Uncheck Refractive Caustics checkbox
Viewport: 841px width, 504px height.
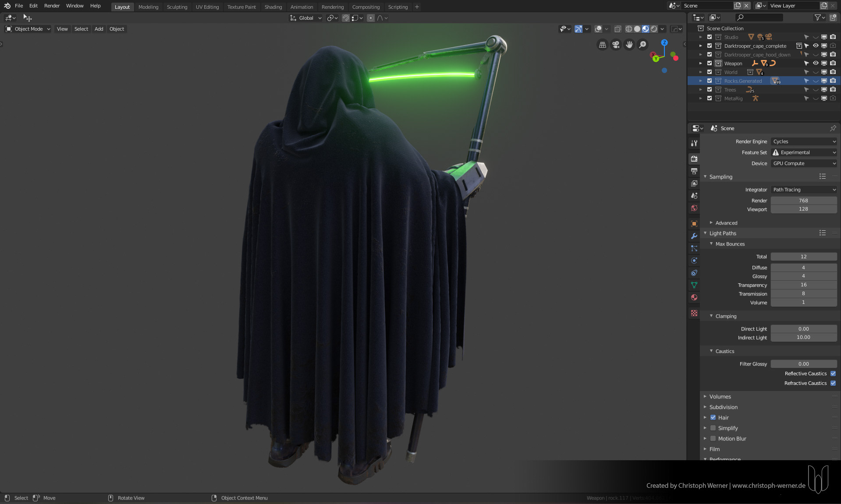point(833,383)
